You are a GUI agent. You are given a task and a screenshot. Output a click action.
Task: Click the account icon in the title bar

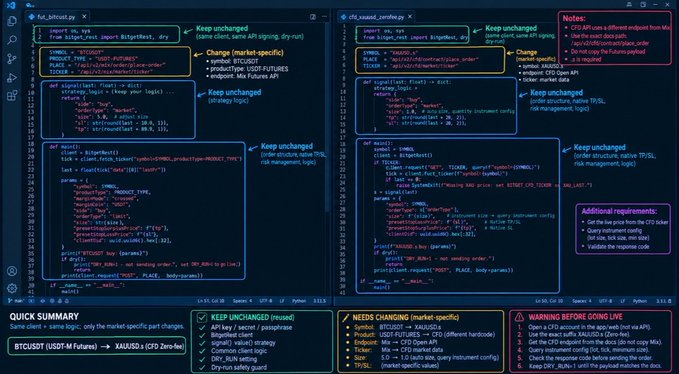pos(629,4)
